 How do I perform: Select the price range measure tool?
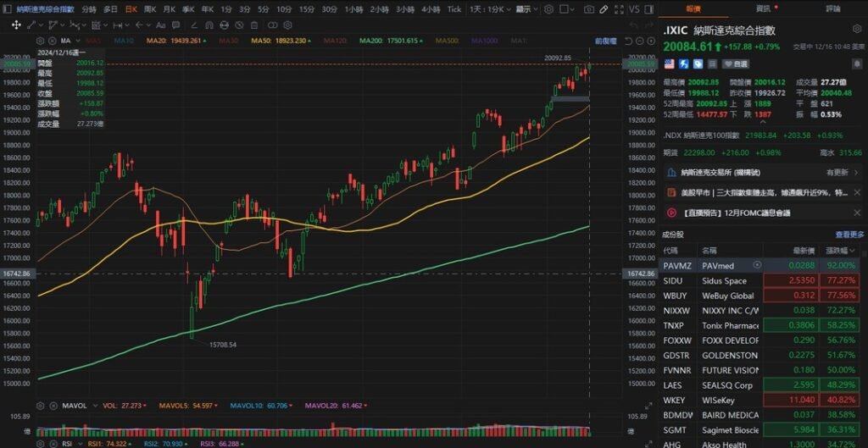[x=117, y=25]
